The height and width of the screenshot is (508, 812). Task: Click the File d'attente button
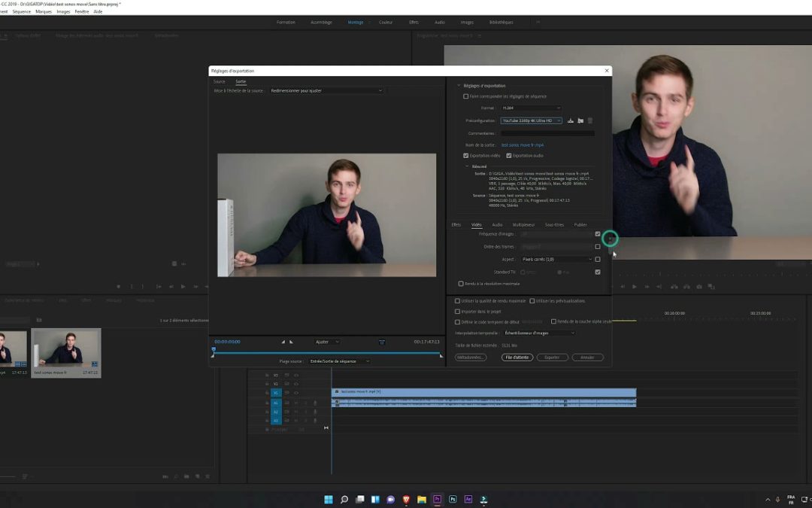tap(517, 357)
